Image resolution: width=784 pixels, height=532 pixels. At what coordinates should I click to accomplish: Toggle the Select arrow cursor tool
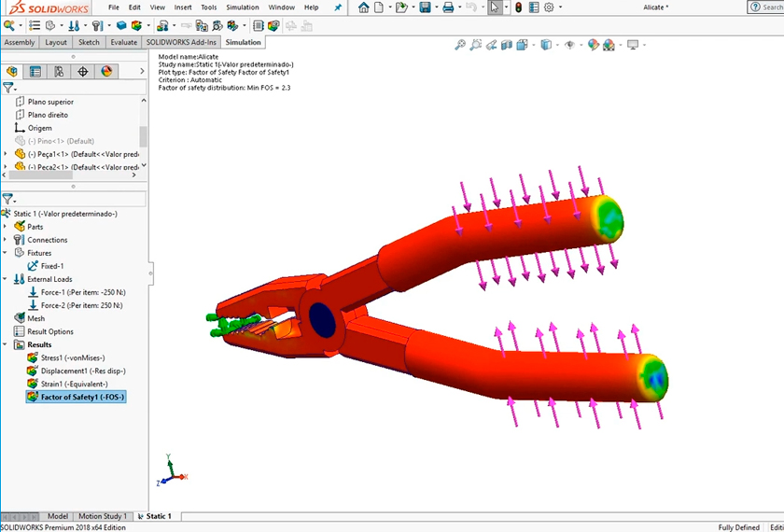click(x=495, y=7)
